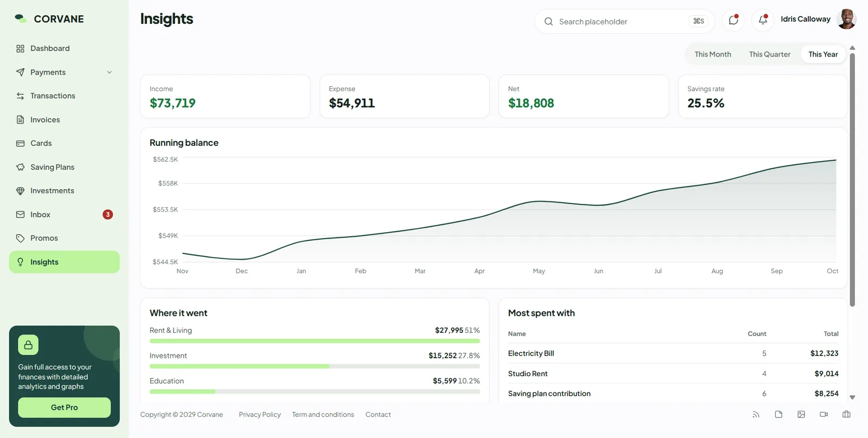Expand the Payments submenu chevron
The image size is (868, 438).
pos(110,72)
